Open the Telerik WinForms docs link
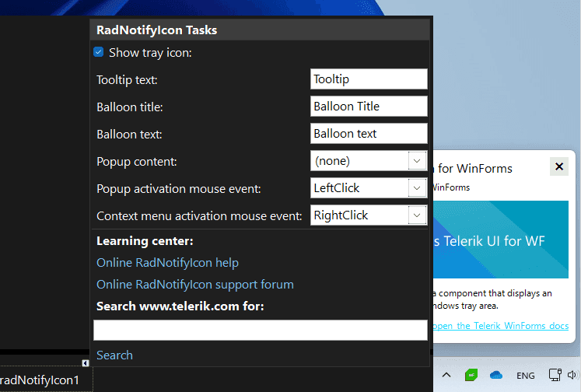This screenshot has width=581, height=392. click(x=501, y=326)
